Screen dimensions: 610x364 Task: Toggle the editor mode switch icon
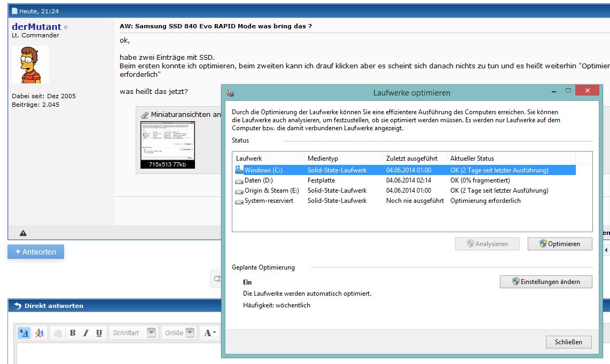point(24,333)
